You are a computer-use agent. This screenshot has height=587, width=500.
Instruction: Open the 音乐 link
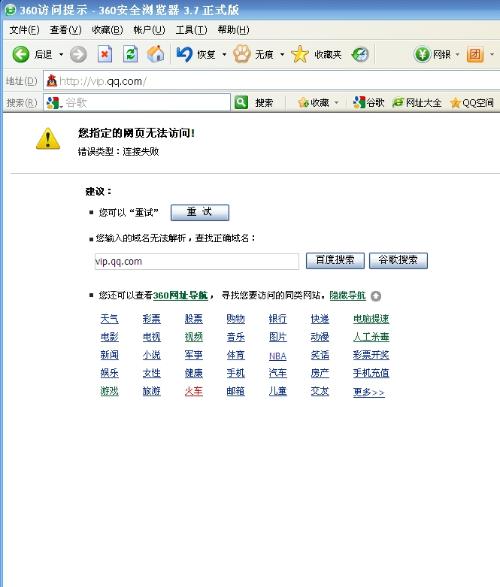(235, 337)
